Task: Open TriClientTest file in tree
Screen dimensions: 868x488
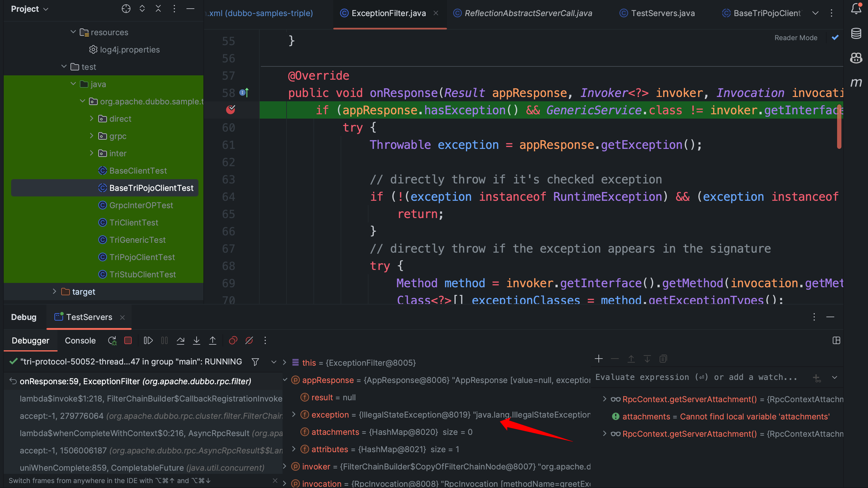Action: (134, 222)
